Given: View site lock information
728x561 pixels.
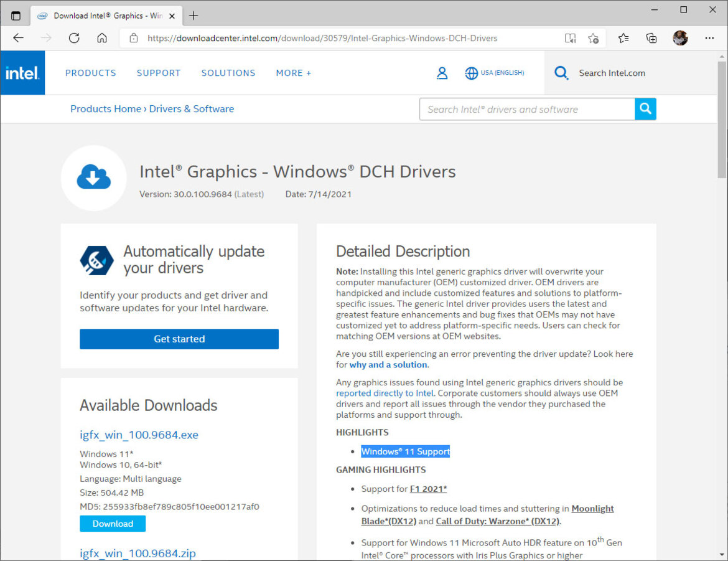Looking at the screenshot, I should pyautogui.click(x=134, y=38).
